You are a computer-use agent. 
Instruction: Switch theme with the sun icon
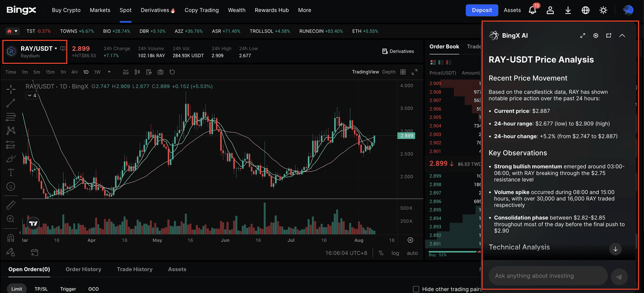pyautogui.click(x=603, y=10)
